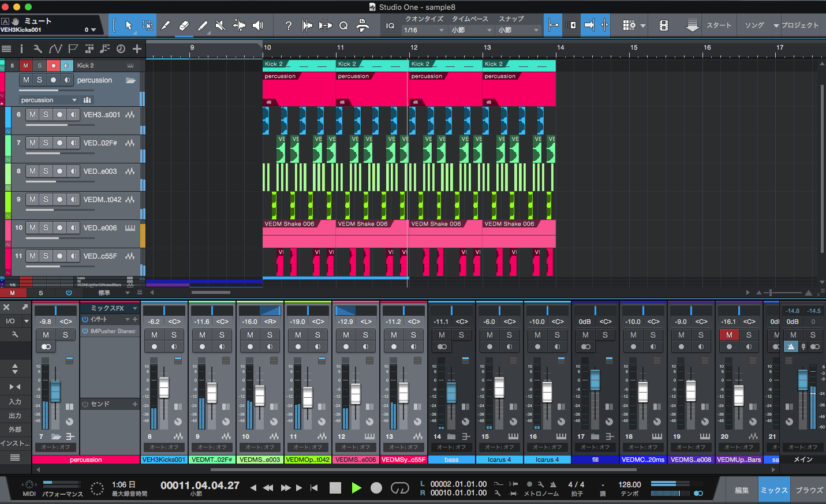The image size is (826, 504).
Task: Open dropdown arrow before プロジェクト
Action: [x=776, y=26]
